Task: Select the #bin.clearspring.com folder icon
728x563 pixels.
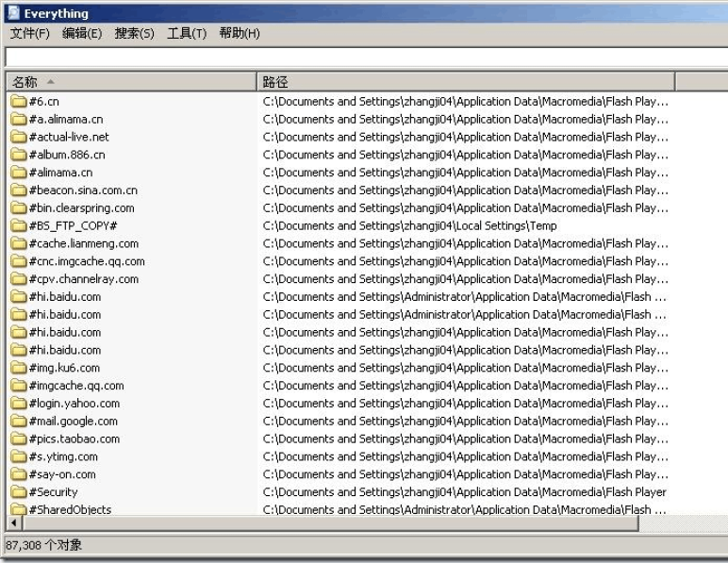Action: [x=19, y=207]
